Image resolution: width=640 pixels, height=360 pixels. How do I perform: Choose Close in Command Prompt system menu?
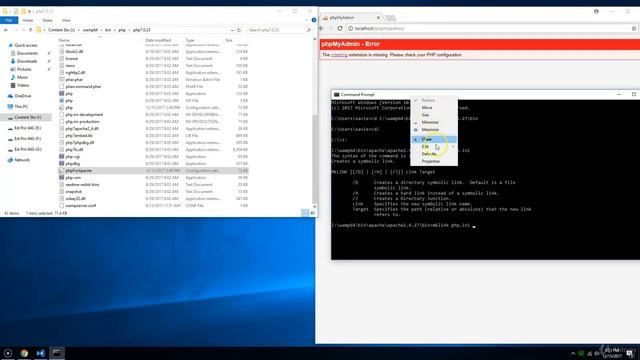(434, 139)
